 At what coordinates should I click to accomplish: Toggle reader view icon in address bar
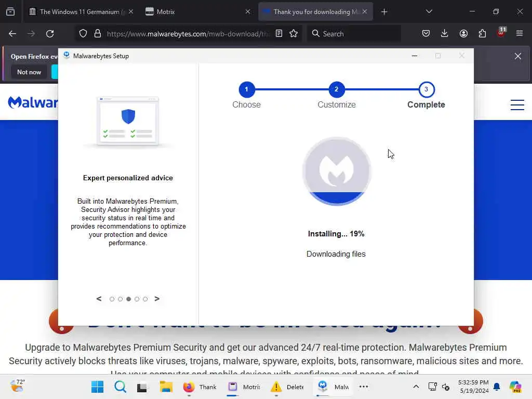pos(279,34)
